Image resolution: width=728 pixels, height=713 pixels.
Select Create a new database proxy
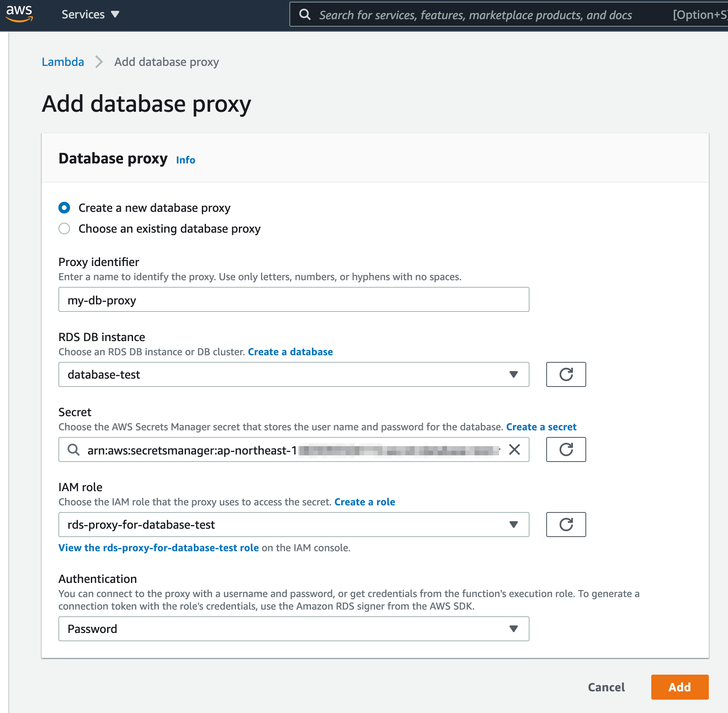pos(64,208)
